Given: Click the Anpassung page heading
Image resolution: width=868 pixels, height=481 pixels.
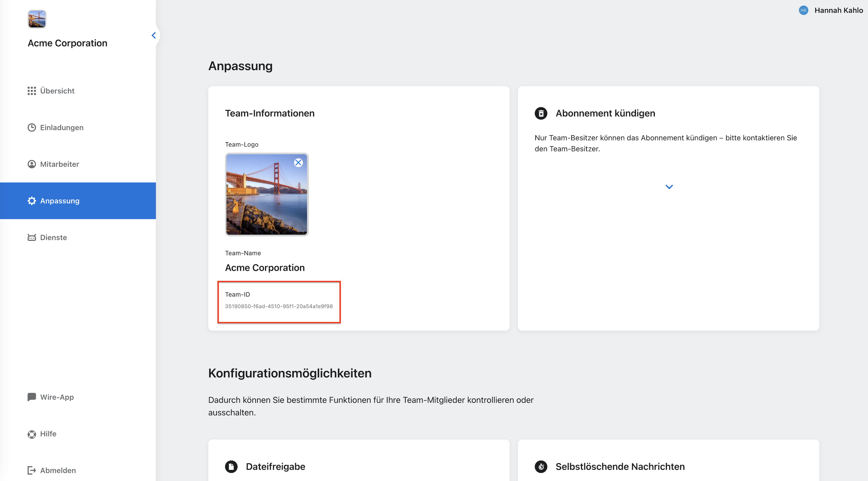Looking at the screenshot, I should (x=241, y=66).
